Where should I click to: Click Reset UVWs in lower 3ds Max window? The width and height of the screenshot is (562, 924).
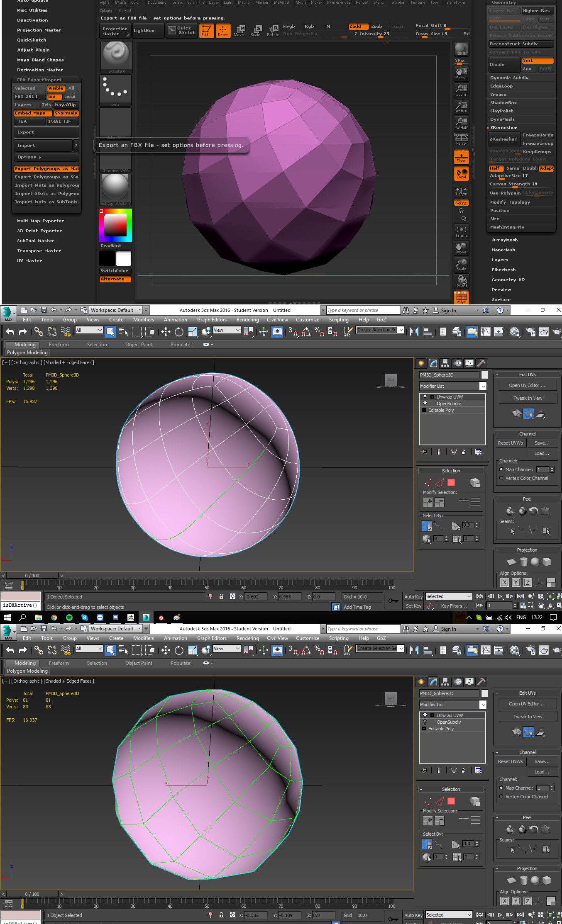(510, 761)
